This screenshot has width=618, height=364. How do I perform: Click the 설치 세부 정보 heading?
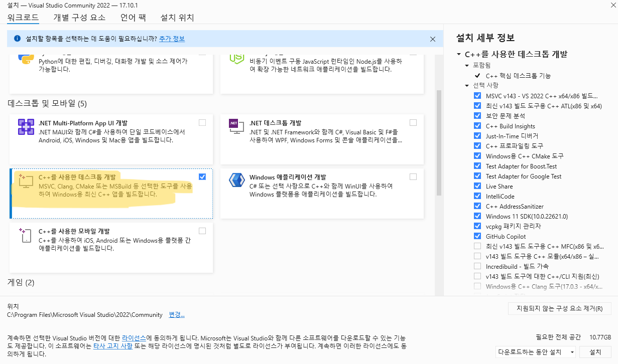485,38
